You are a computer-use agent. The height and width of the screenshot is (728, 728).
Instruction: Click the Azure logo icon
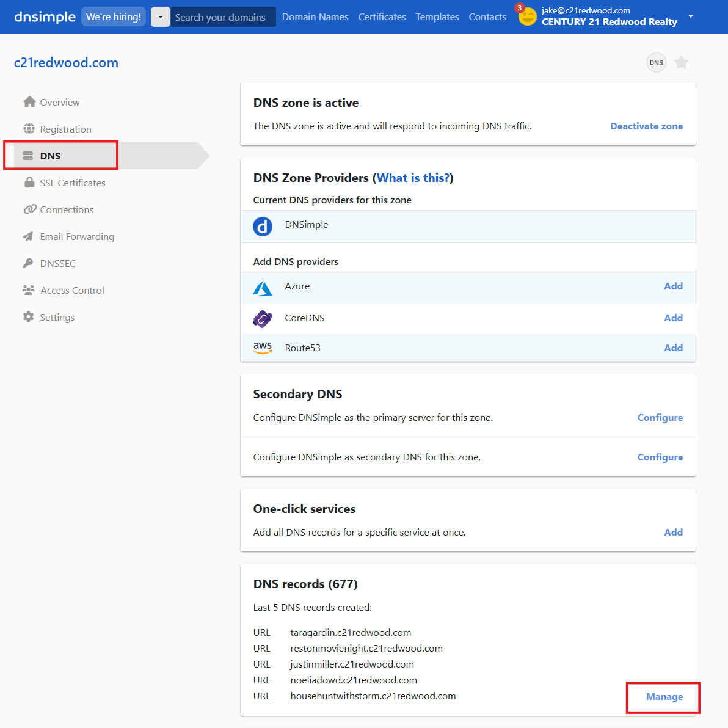[x=263, y=288]
